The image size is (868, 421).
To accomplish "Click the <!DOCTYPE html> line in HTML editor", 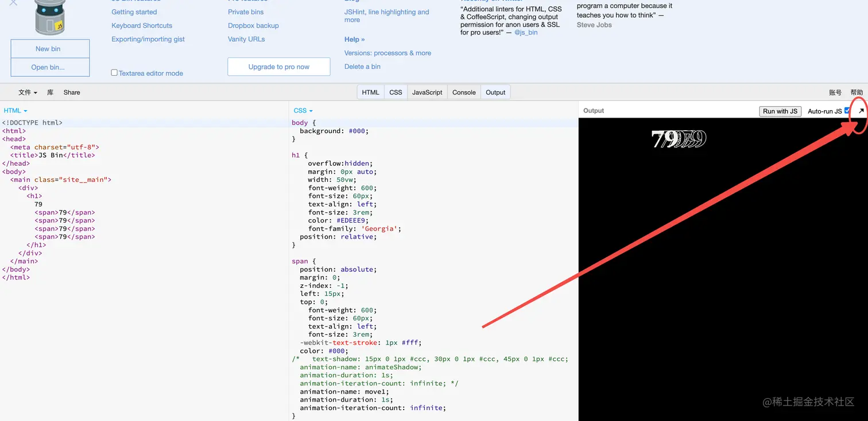I will [32, 123].
